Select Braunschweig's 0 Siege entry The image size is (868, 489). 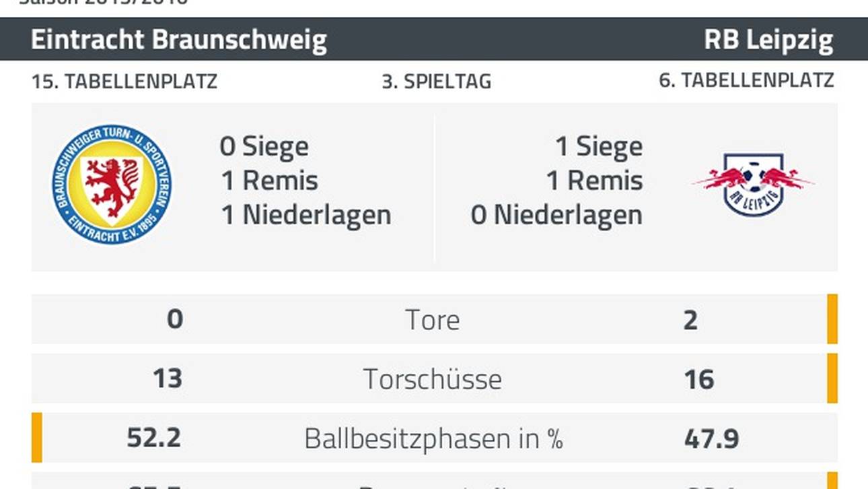coord(264,146)
